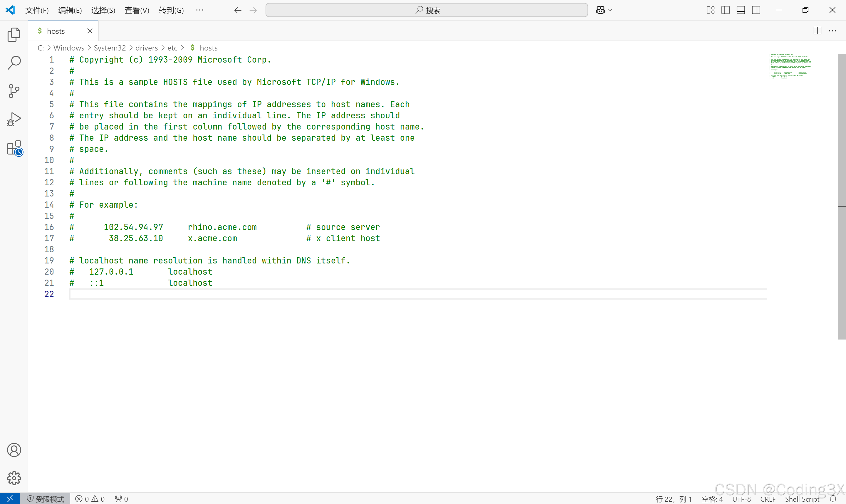Open the Extensions view
This screenshot has width=846, height=504.
tap(14, 148)
